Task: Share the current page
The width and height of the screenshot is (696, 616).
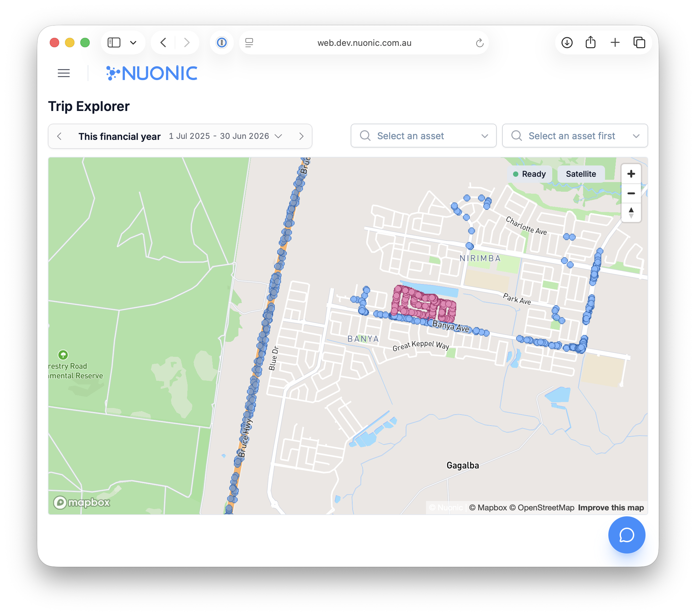Action: click(590, 42)
